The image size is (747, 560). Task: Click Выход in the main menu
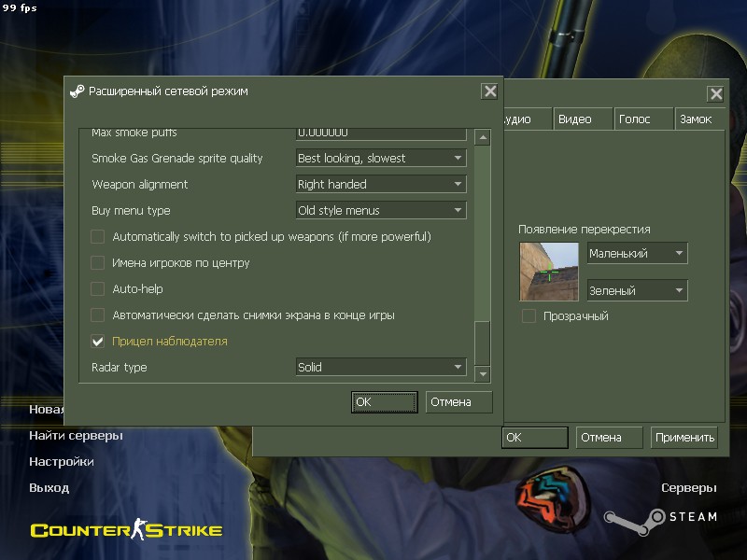(x=49, y=487)
